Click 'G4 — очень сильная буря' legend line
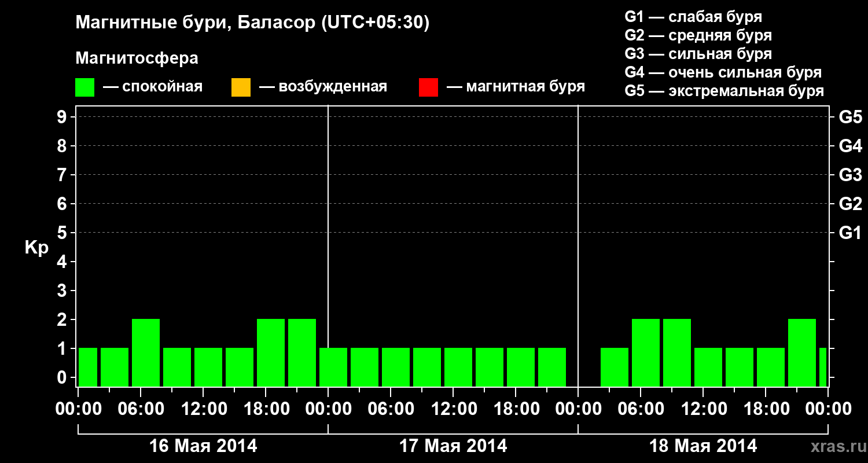 coord(723,72)
